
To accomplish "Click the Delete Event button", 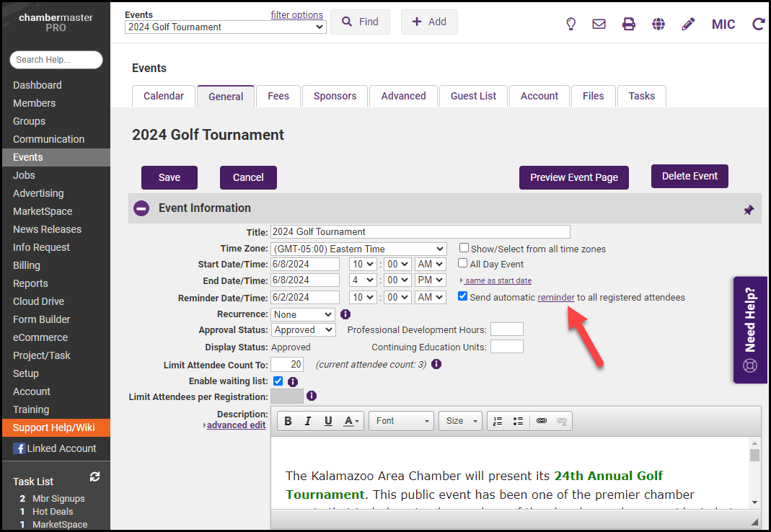I will point(690,176).
